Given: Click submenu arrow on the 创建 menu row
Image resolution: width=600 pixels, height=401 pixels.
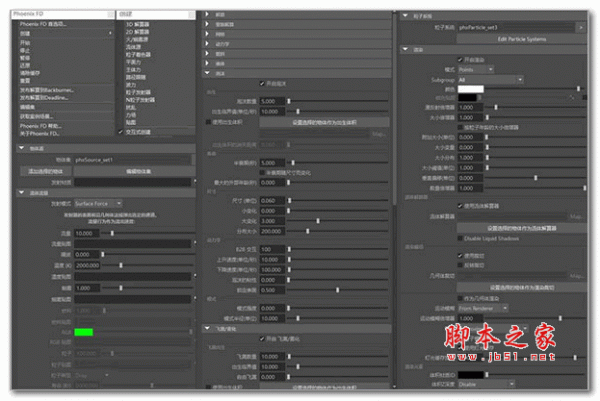Looking at the screenshot, I should pos(111,33).
